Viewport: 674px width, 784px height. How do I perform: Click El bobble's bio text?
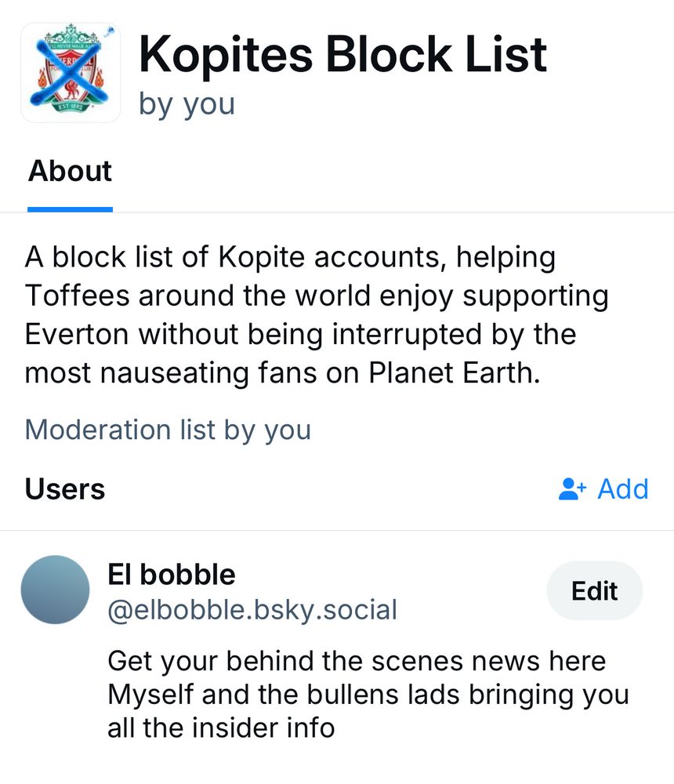(x=368, y=695)
